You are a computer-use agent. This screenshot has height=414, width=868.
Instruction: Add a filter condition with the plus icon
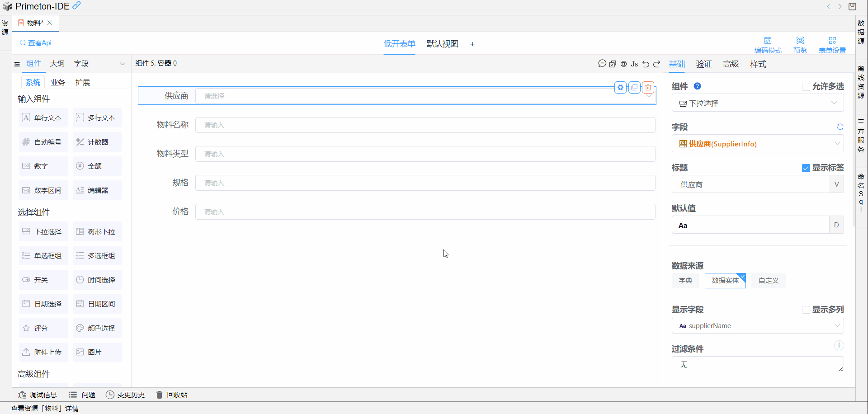click(839, 345)
